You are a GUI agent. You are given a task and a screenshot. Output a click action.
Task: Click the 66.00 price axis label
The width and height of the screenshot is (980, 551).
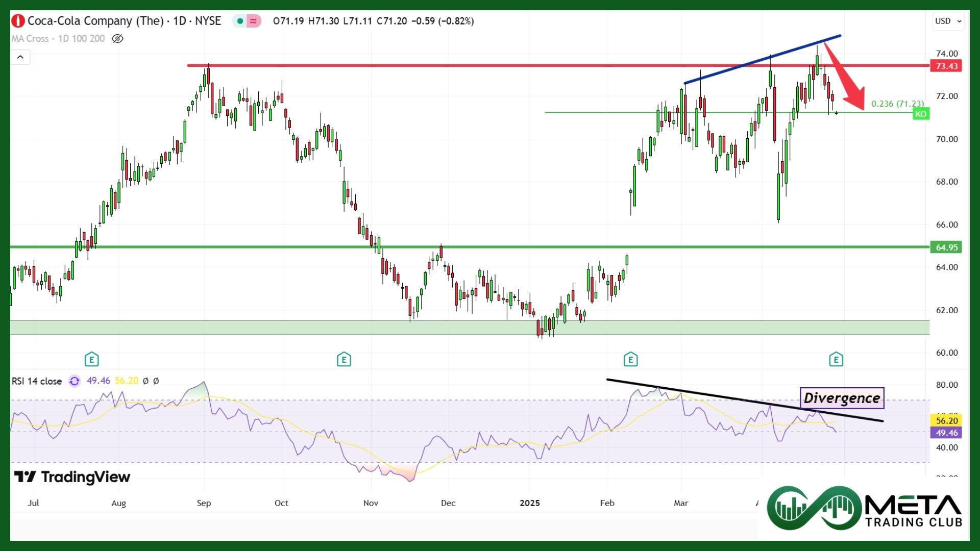(947, 224)
